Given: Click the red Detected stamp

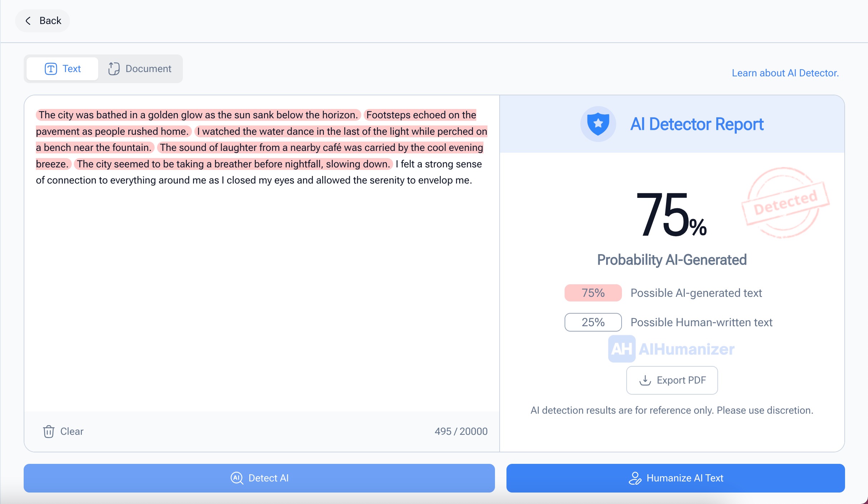Looking at the screenshot, I should point(785,203).
